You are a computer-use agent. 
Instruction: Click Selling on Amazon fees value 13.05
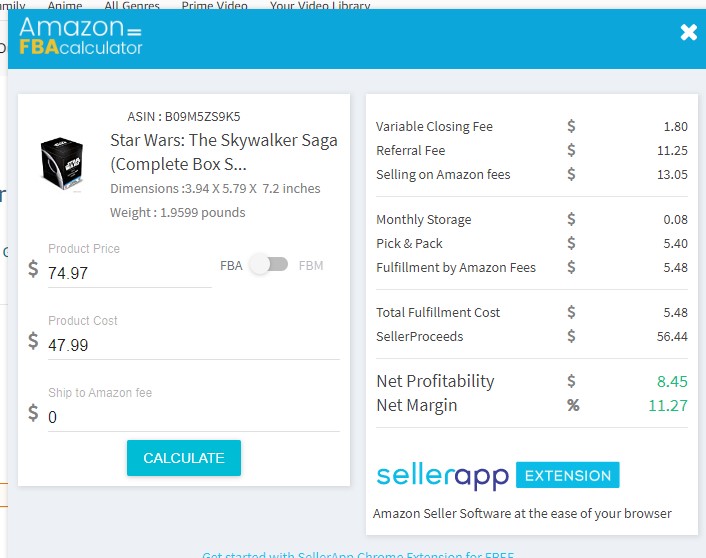pos(672,175)
